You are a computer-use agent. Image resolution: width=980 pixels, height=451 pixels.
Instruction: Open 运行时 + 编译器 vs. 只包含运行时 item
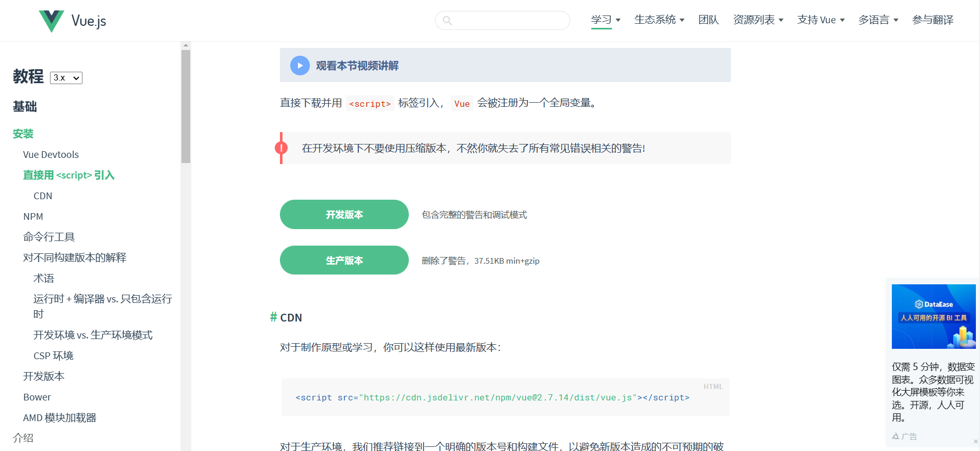pos(103,307)
